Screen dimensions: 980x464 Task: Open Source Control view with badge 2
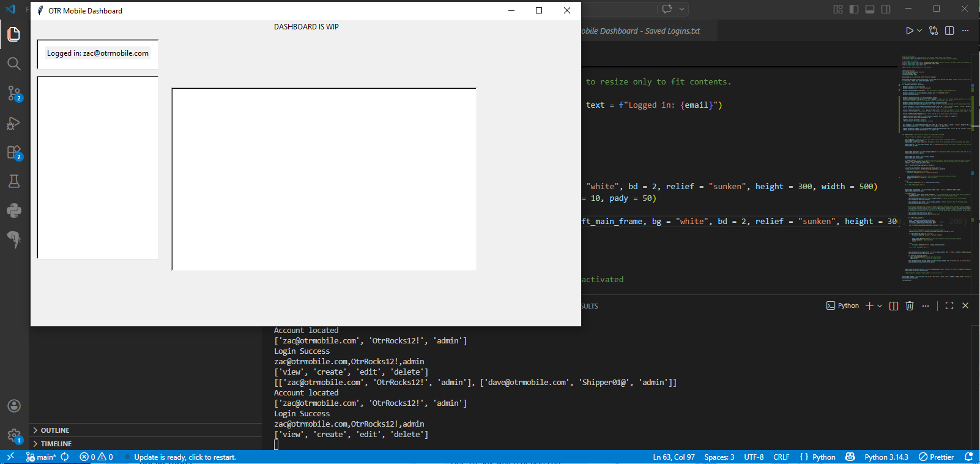[x=13, y=93]
